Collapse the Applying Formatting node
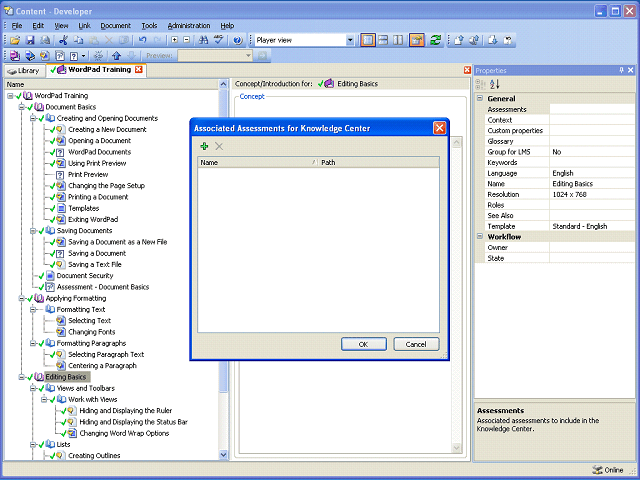This screenshot has width=640, height=480. point(22,298)
